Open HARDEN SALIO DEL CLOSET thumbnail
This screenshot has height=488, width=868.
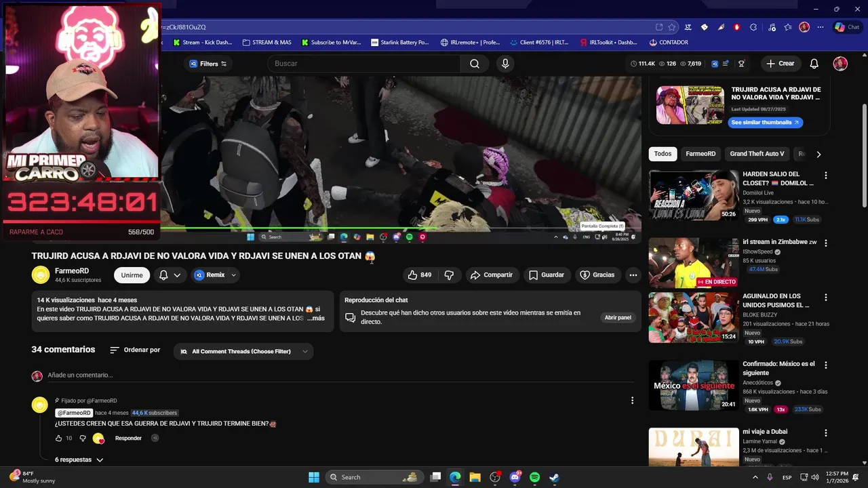pos(694,195)
